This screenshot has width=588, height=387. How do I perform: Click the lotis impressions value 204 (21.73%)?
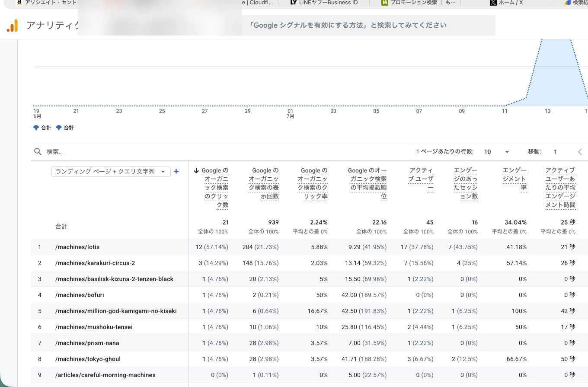260,247
